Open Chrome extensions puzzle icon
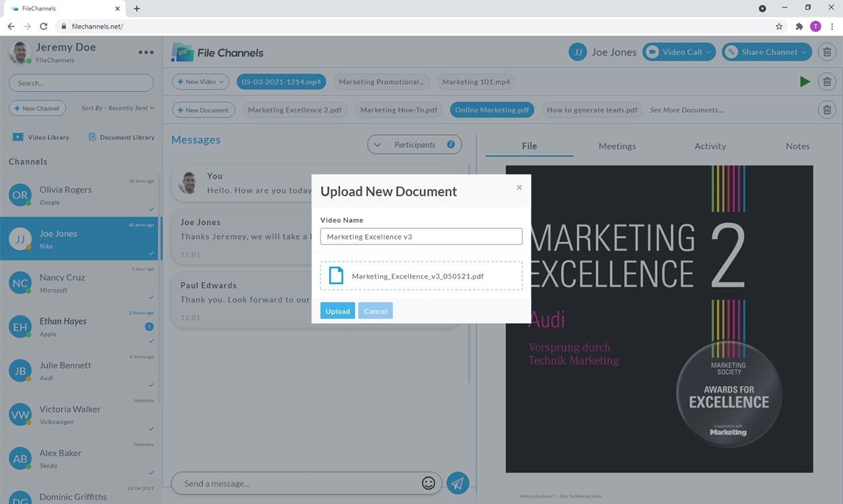843x504 pixels. pyautogui.click(x=799, y=27)
